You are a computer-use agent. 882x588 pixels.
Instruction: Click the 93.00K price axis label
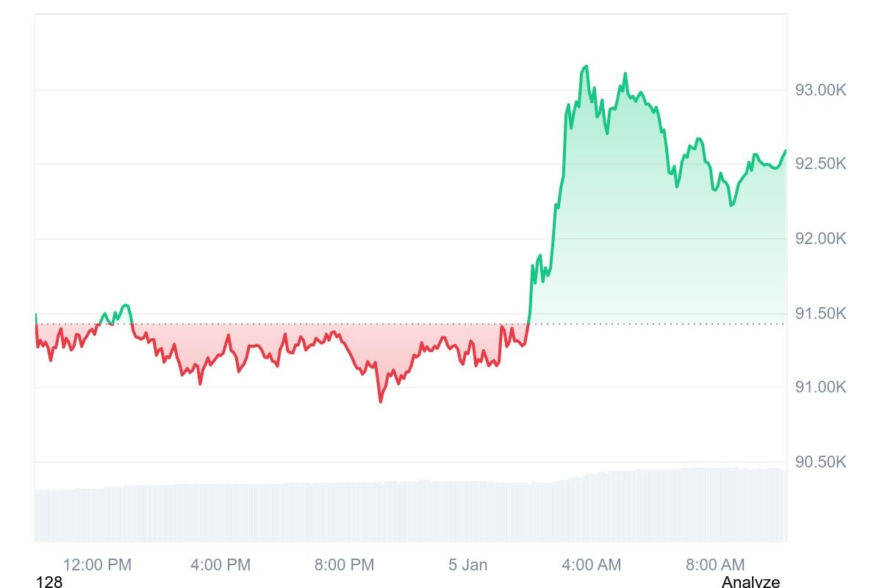coord(820,90)
